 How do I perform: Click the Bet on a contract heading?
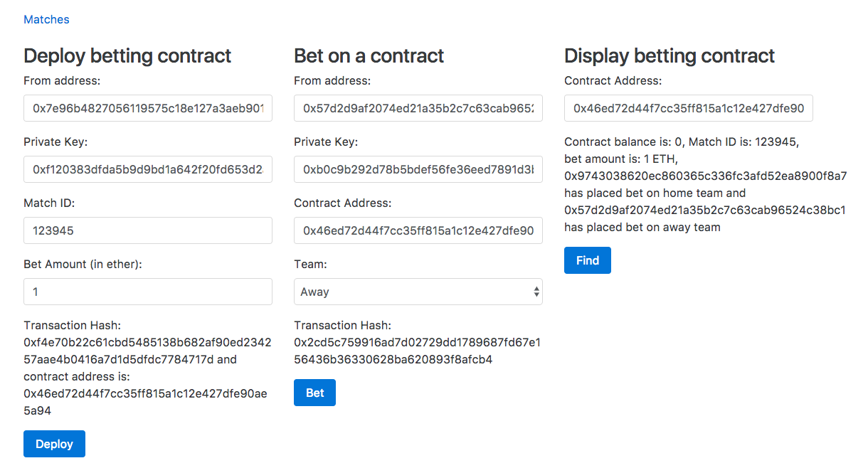click(369, 55)
